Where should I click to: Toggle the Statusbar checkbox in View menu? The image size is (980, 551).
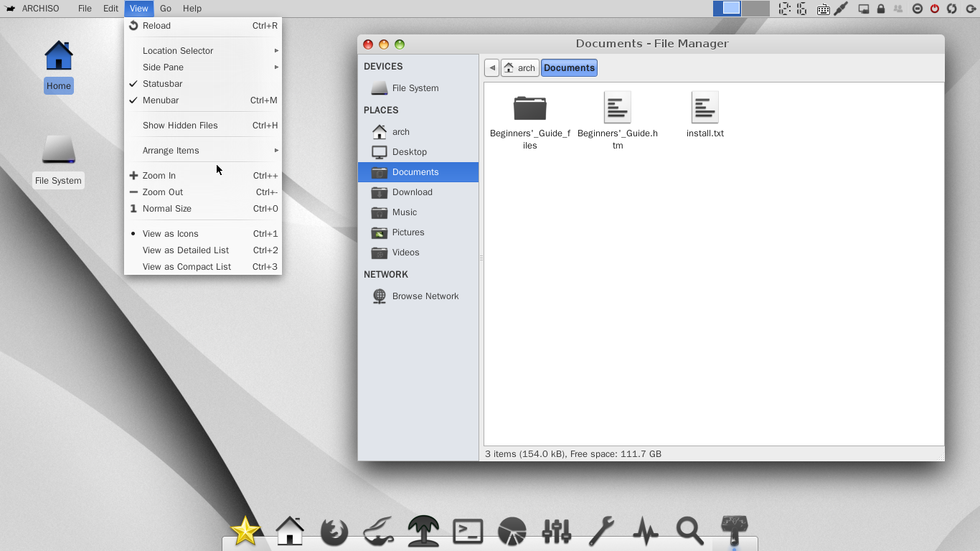(x=203, y=84)
